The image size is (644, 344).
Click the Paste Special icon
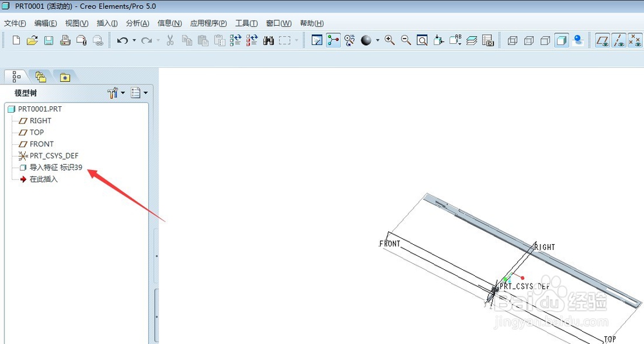click(220, 41)
